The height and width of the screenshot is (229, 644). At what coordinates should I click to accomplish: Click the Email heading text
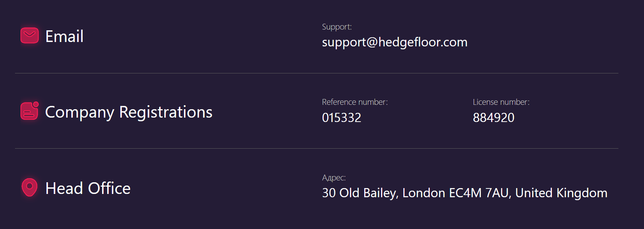click(64, 36)
